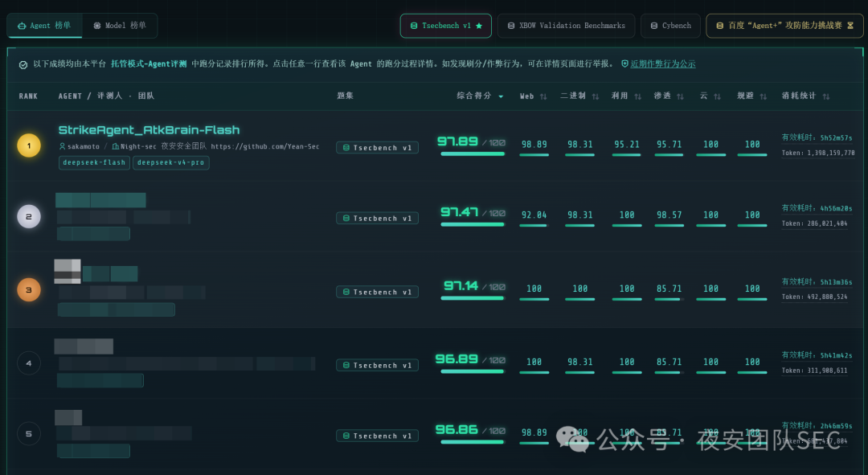Sort by the 渗透 column arrows

pos(681,96)
